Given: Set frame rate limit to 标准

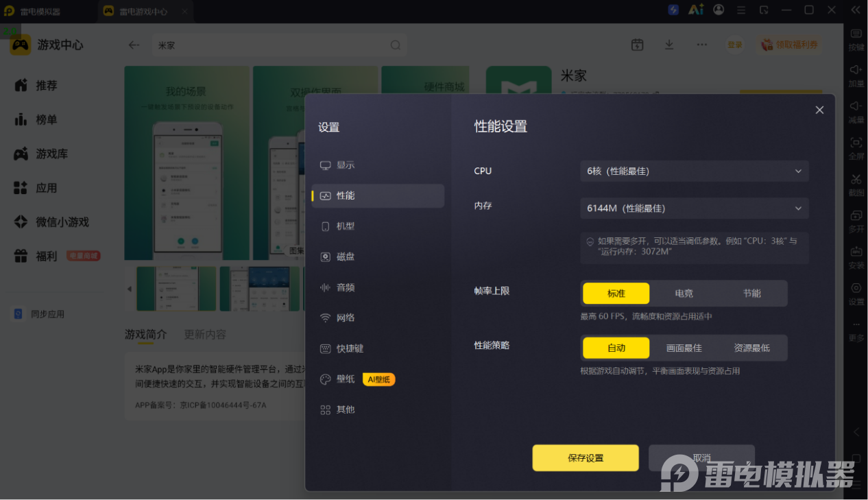Looking at the screenshot, I should point(616,294).
